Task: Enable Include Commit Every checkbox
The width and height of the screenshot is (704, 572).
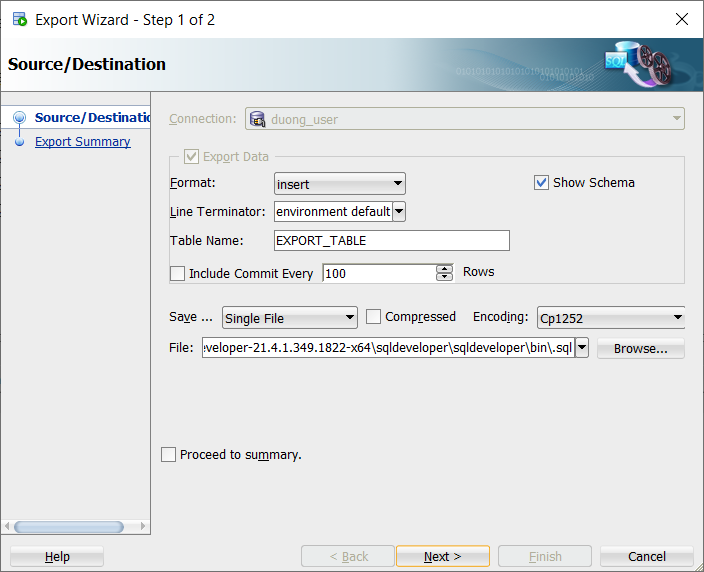Action: 178,273
